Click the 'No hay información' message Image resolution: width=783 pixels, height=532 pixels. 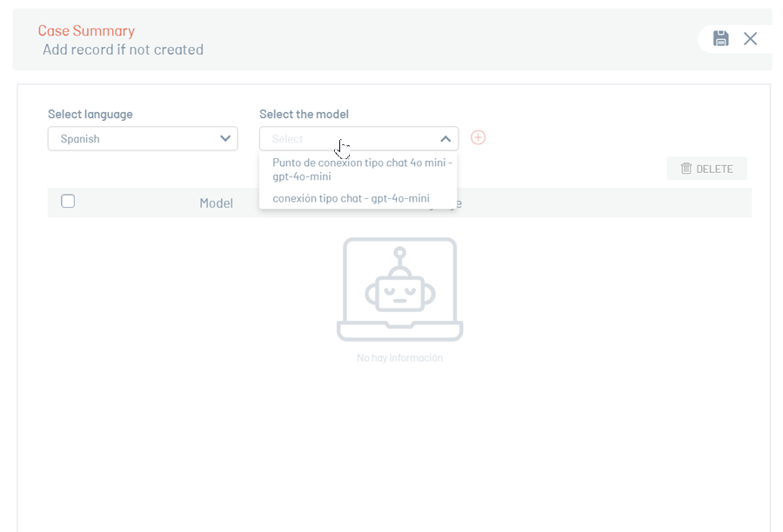coord(399,357)
